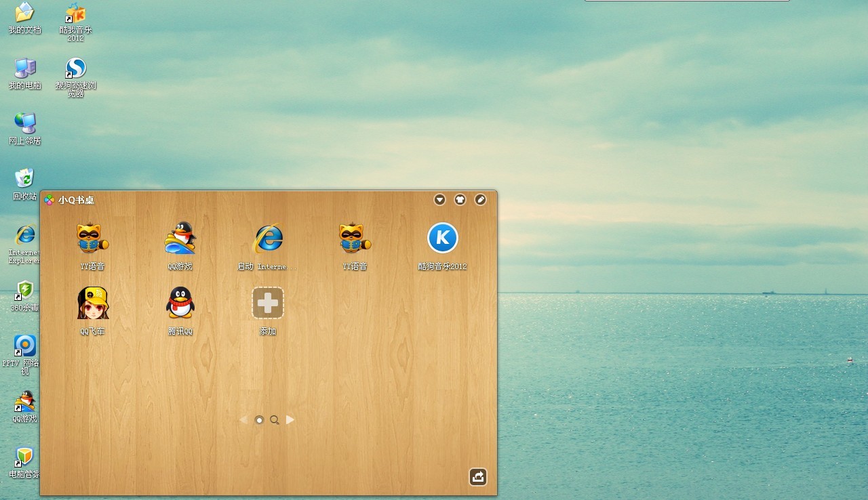Click the share arrow icon in 小Q书桌 corner

click(478, 477)
